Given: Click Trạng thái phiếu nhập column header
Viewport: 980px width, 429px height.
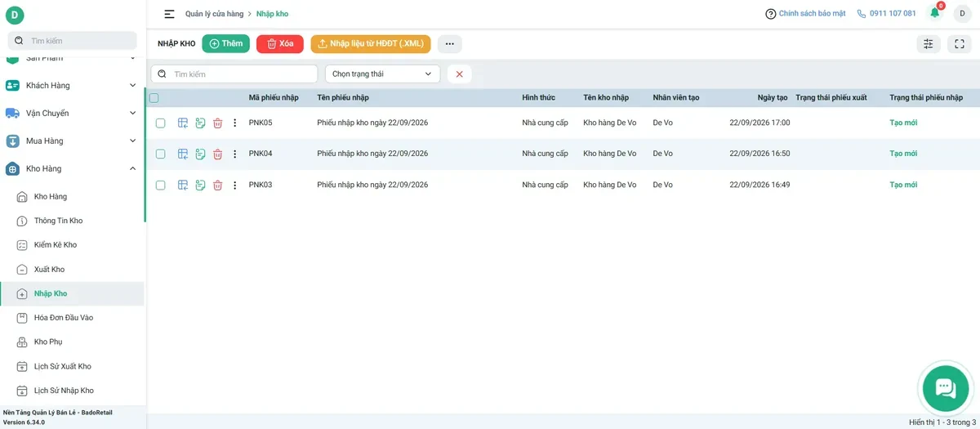Looking at the screenshot, I should click(x=926, y=98).
